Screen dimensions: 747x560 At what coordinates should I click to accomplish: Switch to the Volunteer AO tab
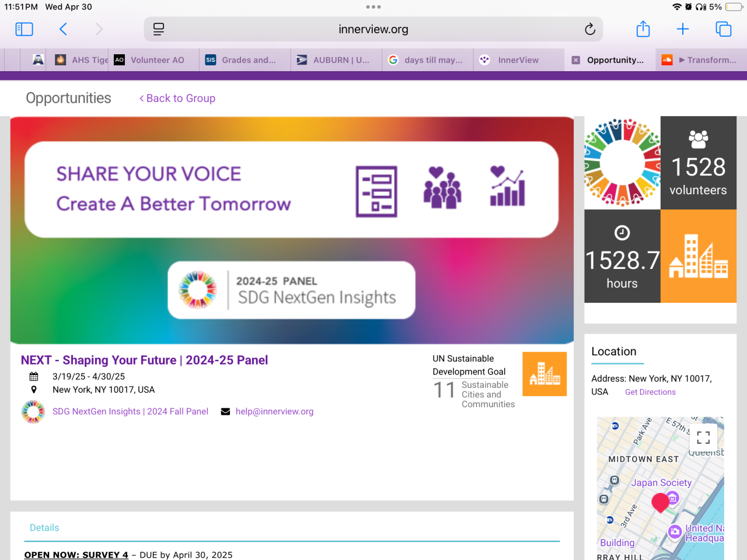point(153,60)
